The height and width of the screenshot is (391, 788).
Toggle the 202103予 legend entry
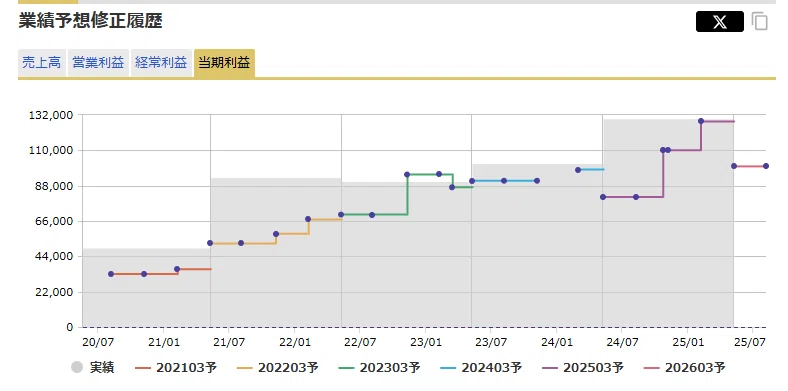(x=176, y=367)
